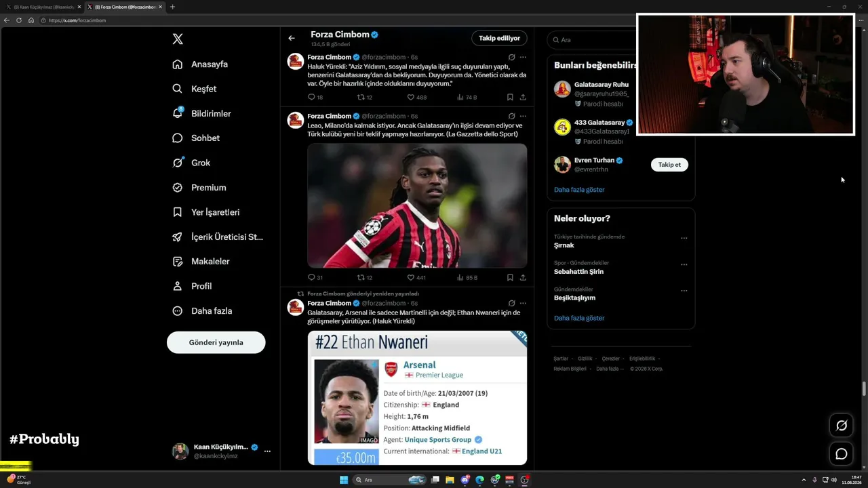Viewport: 868px width, 488px height.
Task: Go to Profil page
Action: [192, 286]
